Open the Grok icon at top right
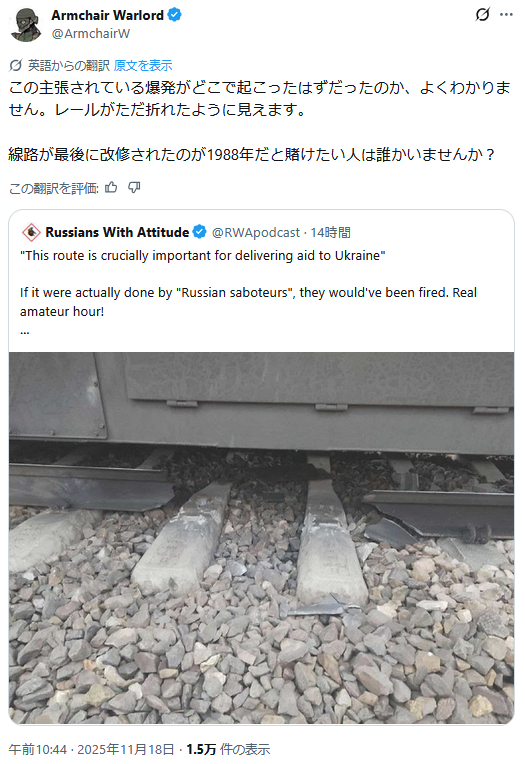 [x=482, y=15]
